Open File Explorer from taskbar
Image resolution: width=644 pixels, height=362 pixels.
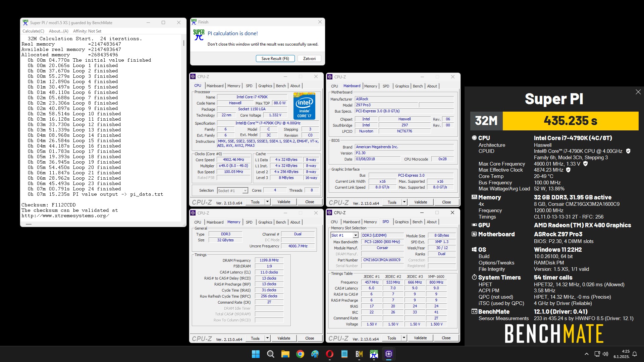pyautogui.click(x=285, y=354)
